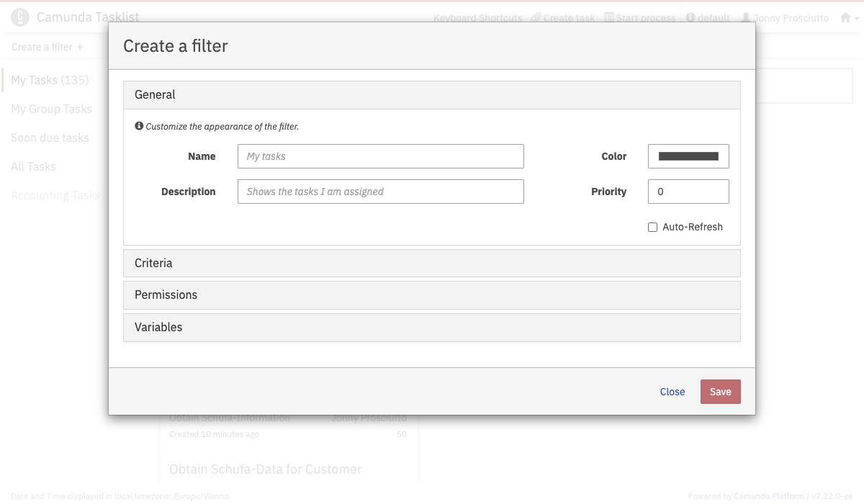Click the plus icon next to Create a filter

click(x=80, y=47)
